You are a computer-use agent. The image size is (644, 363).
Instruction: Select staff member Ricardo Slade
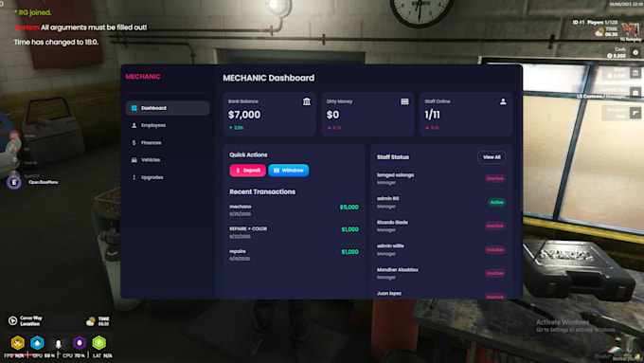coord(441,226)
